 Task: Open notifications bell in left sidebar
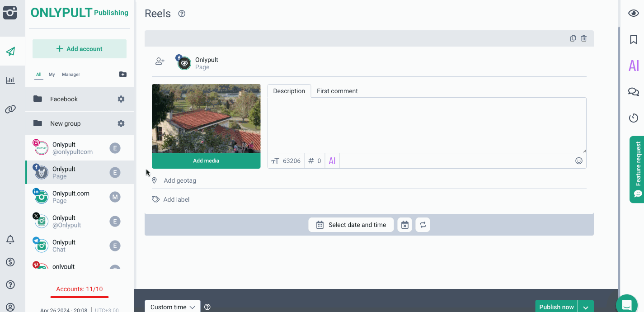pyautogui.click(x=10, y=240)
